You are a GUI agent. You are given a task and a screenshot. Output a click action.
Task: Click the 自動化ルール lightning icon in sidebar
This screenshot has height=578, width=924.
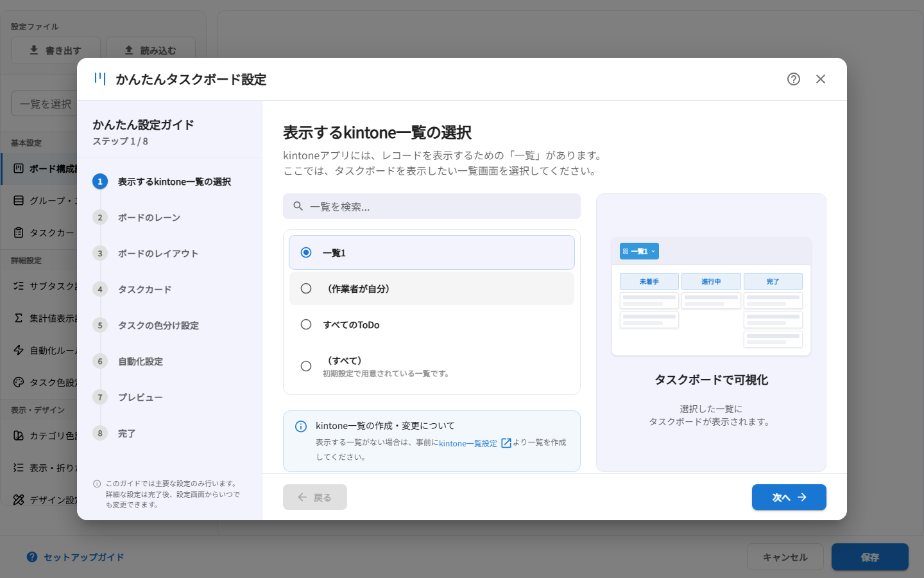pos(19,350)
